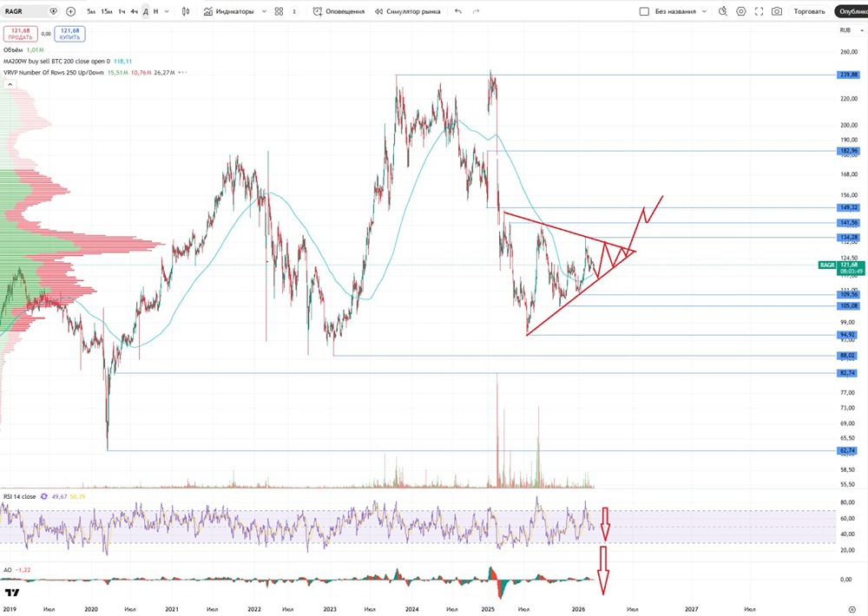
Task: Click the badge showing 2
Action: (x=294, y=11)
